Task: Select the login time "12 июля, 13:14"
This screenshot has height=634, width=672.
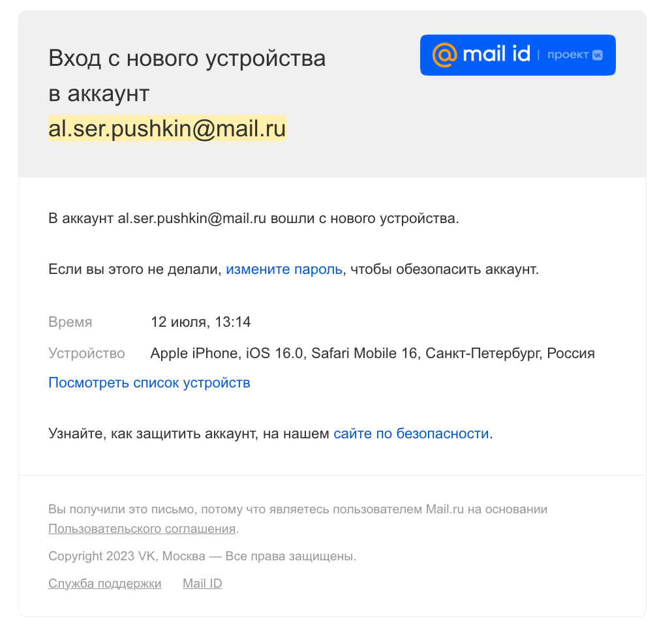Action: coord(200,322)
